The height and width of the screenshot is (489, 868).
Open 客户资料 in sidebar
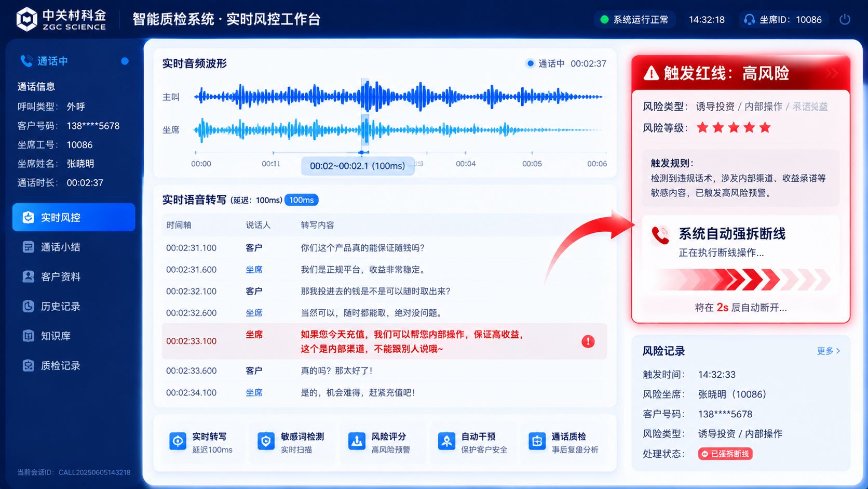74,276
